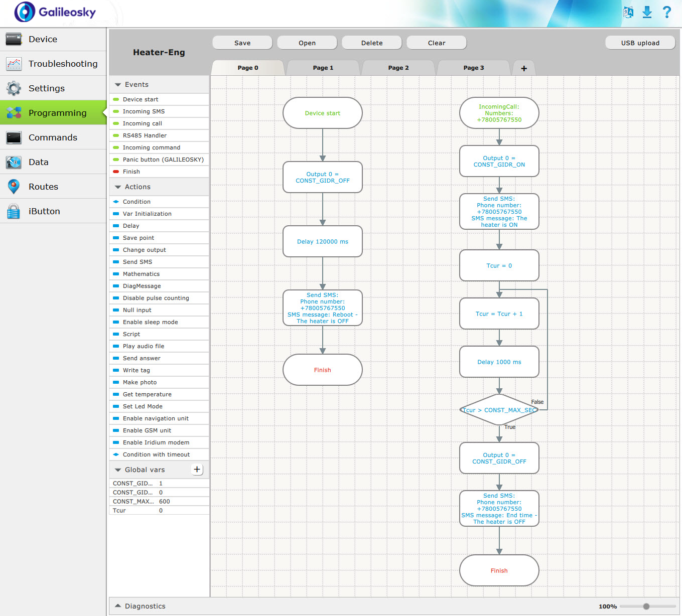
Task: Click the Data disk icon
Action: click(14, 162)
